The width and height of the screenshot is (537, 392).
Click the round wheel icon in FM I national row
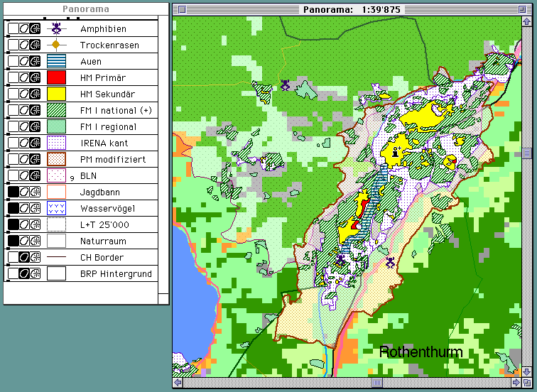(x=34, y=110)
